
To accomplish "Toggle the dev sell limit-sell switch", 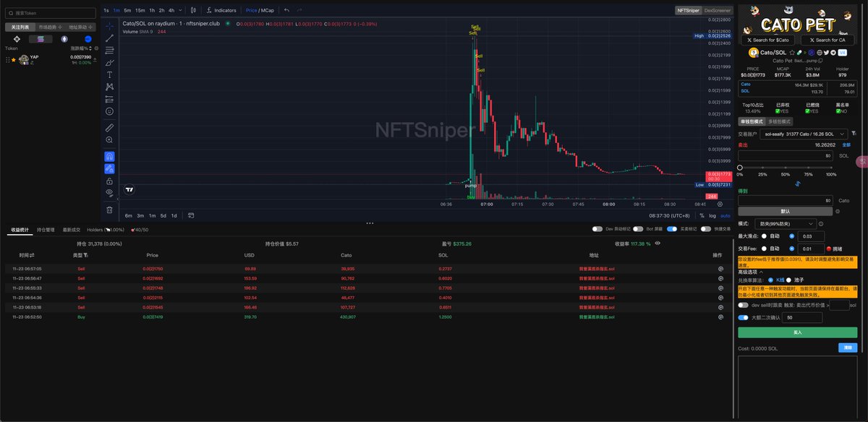I will click(x=744, y=305).
